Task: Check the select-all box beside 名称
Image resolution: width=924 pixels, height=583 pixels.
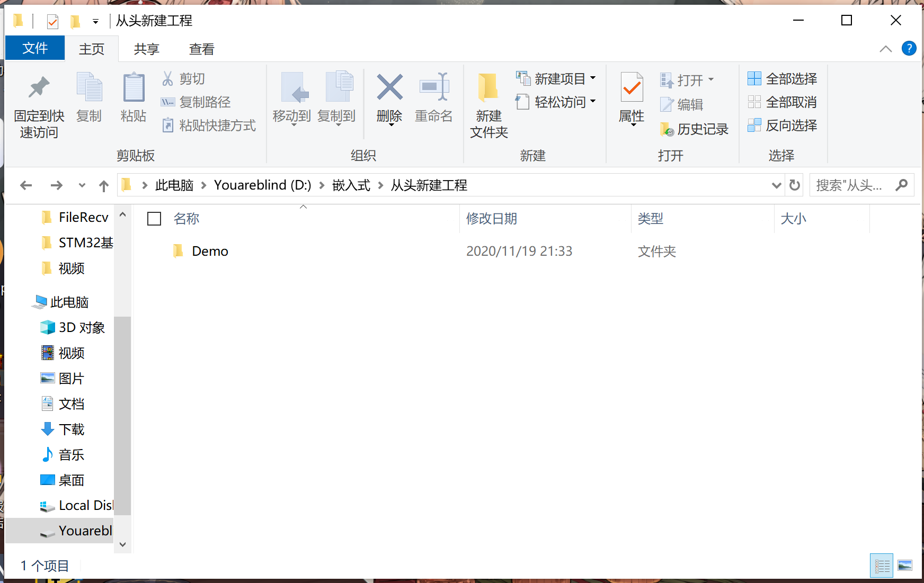Action: pyautogui.click(x=154, y=218)
